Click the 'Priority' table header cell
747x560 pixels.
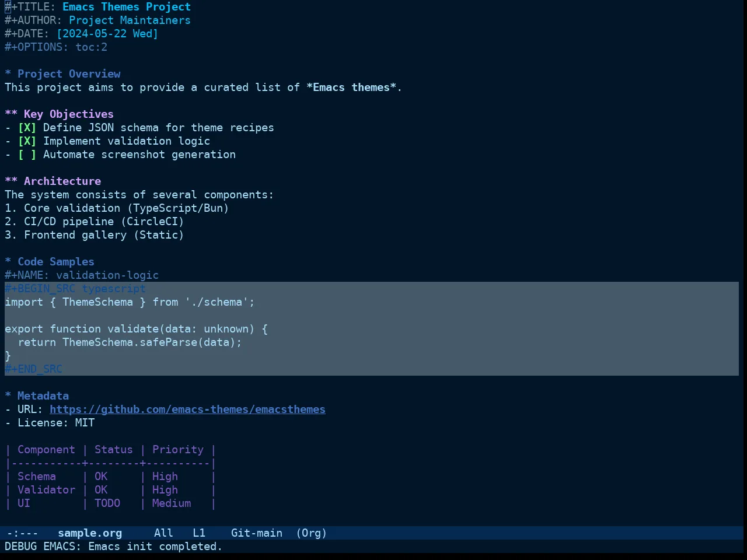(178, 450)
